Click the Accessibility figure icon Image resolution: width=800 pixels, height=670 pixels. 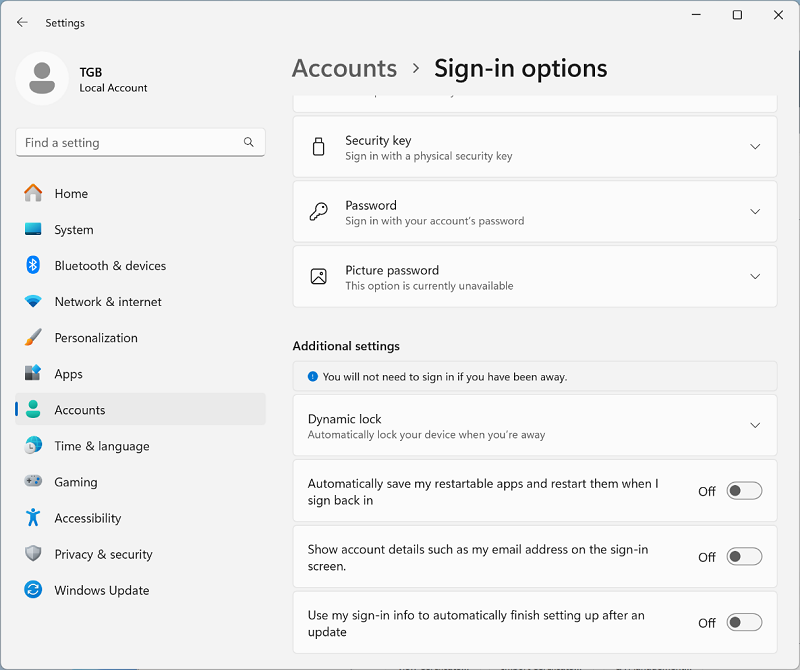(x=33, y=517)
